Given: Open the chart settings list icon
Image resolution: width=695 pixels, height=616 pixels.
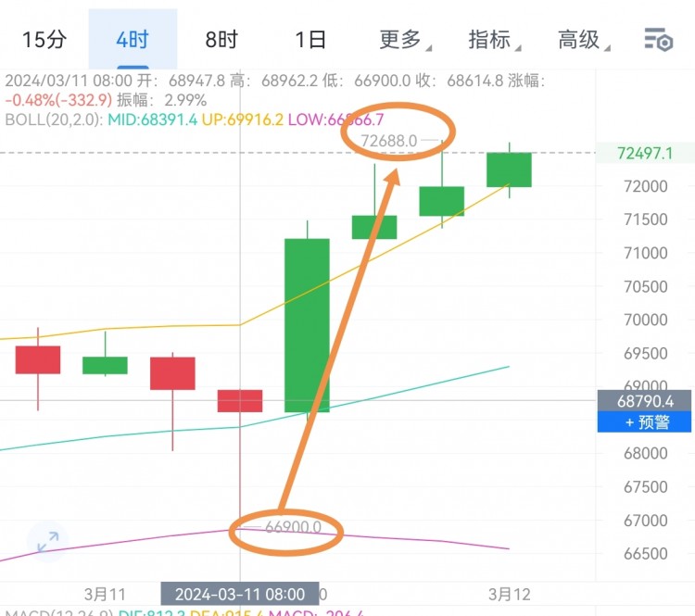Looking at the screenshot, I should pos(659,40).
